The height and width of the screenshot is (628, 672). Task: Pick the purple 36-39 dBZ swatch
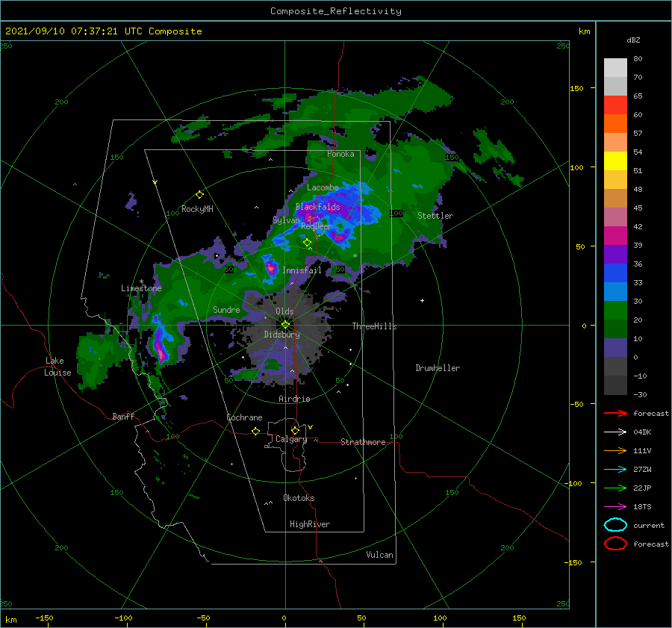615,255
